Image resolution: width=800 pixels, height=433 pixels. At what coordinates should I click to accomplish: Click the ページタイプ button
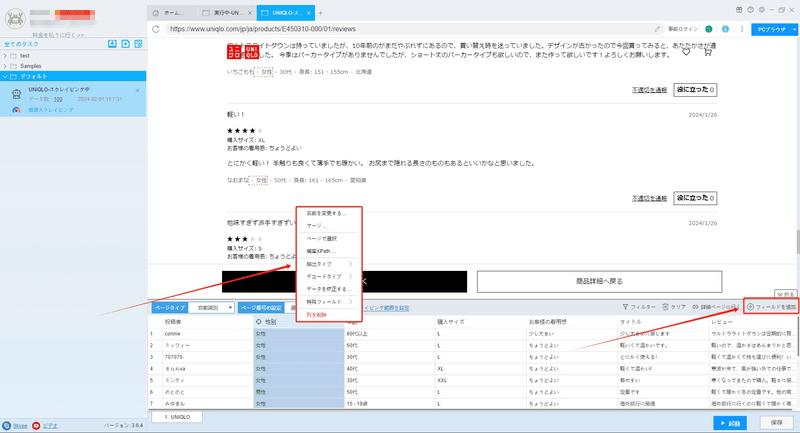pyautogui.click(x=170, y=308)
